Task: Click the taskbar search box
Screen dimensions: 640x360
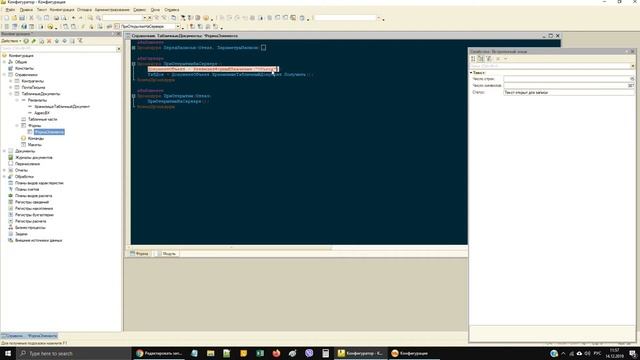Action: pyautogui.click(x=73, y=353)
